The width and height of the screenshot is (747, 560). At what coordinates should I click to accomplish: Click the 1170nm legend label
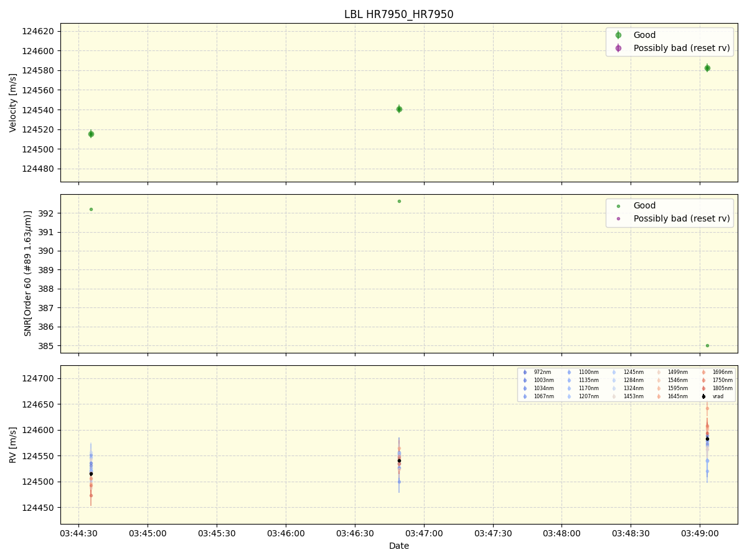(589, 388)
